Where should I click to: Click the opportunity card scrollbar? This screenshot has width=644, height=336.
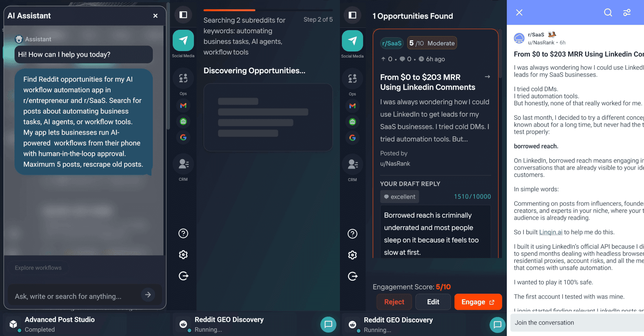pos(500,54)
